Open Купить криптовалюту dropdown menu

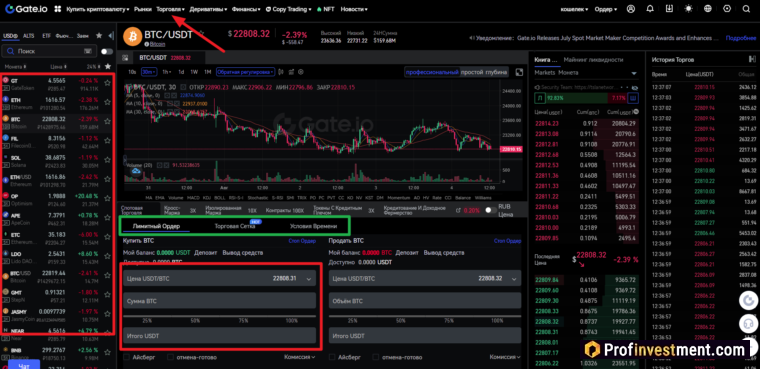pos(98,9)
